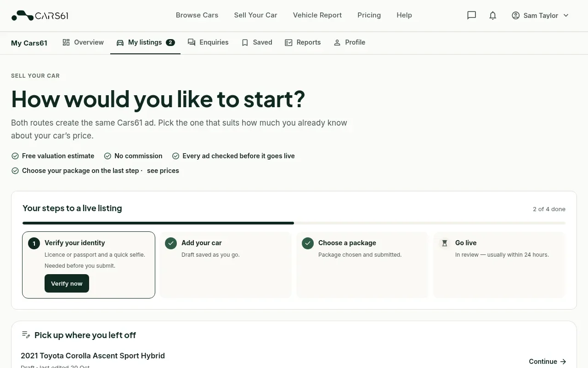Click the step 1 number badge
588x368 pixels.
point(34,243)
